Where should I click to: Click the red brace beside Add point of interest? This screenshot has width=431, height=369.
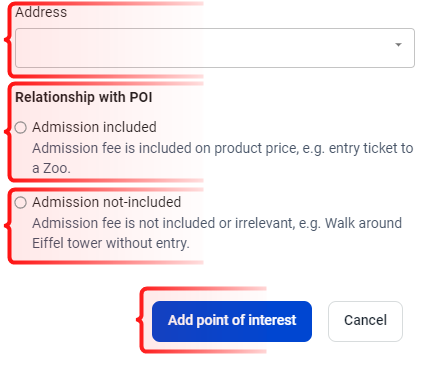(x=139, y=320)
